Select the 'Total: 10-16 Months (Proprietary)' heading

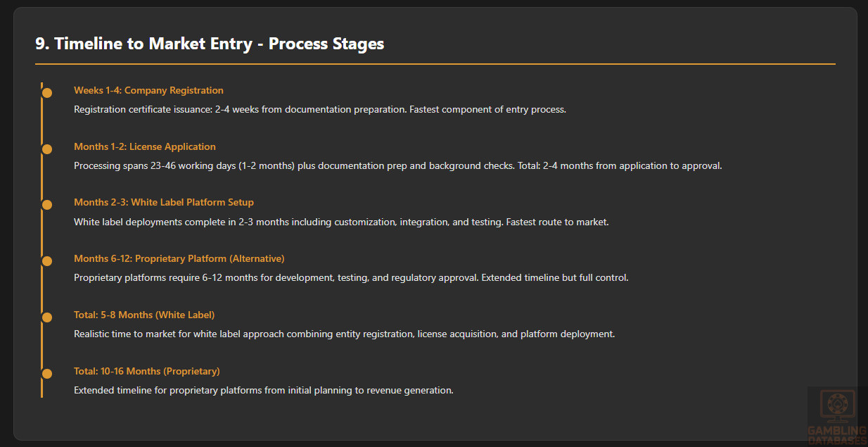coord(147,371)
